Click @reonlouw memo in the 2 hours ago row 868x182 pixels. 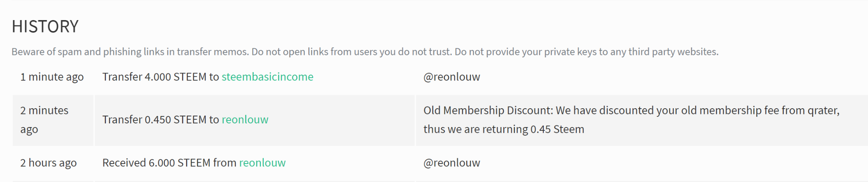(x=452, y=163)
